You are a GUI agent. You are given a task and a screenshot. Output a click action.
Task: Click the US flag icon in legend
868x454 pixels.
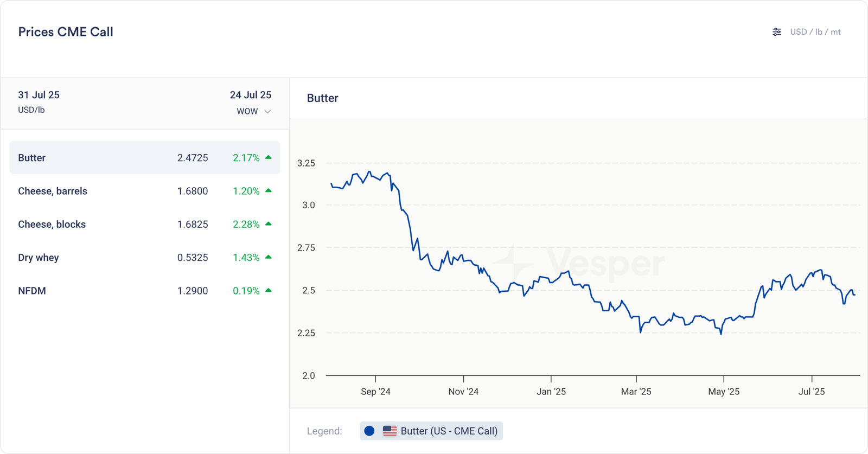tap(390, 431)
